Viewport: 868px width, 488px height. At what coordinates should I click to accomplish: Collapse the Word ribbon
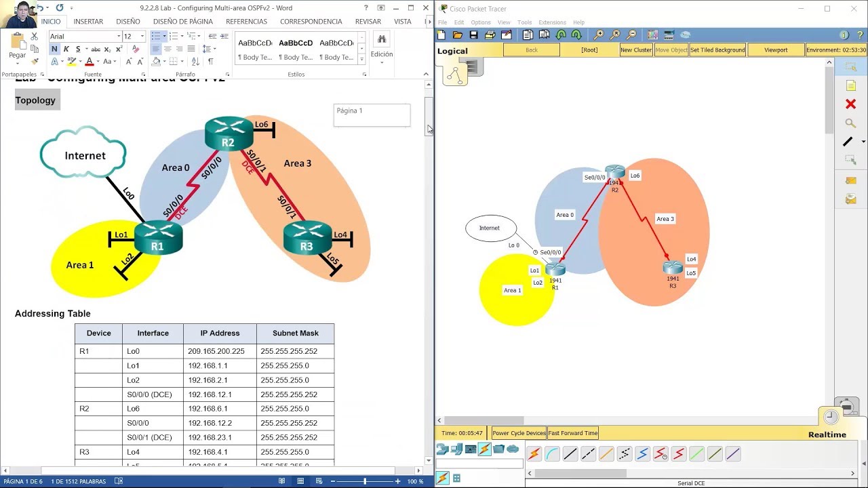click(426, 75)
